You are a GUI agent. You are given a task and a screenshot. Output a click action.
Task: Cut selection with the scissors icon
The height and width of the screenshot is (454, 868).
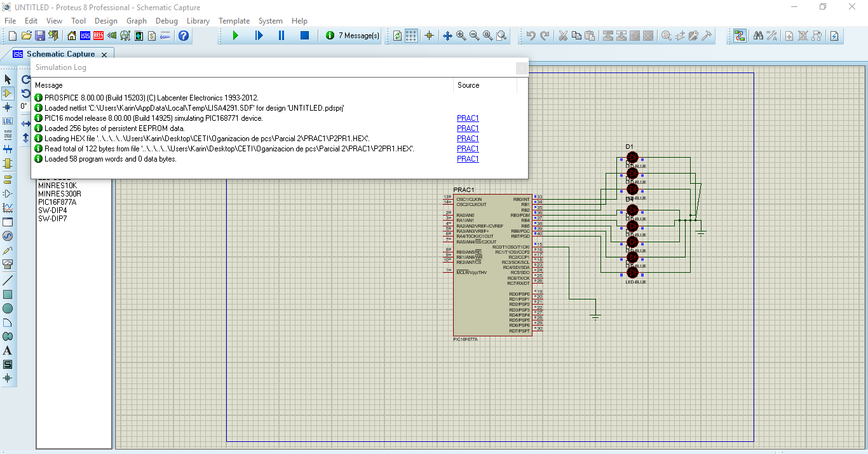point(563,36)
